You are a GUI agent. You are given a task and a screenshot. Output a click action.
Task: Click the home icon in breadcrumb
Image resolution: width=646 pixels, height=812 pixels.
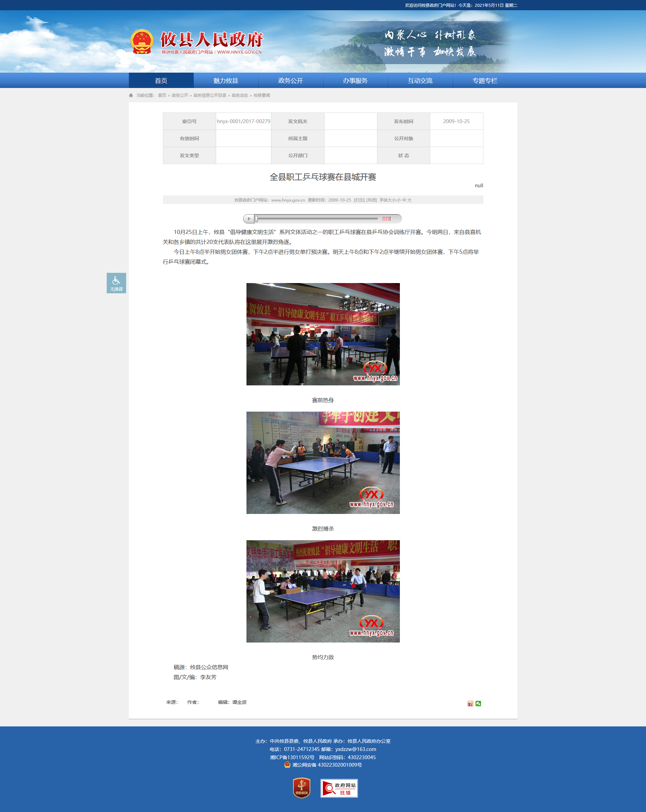131,96
